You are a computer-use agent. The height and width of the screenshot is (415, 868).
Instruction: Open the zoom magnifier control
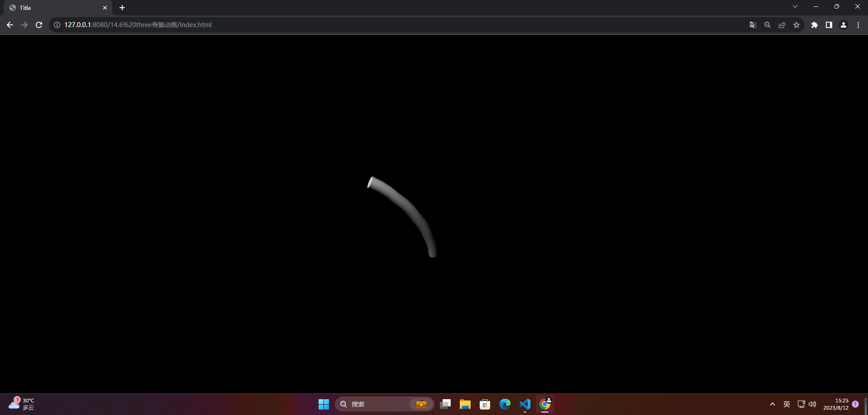click(768, 25)
